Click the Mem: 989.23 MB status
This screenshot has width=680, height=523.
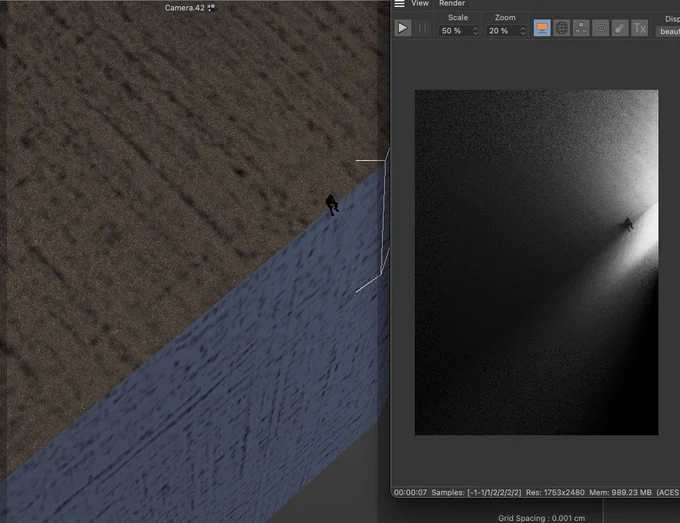[620, 493]
